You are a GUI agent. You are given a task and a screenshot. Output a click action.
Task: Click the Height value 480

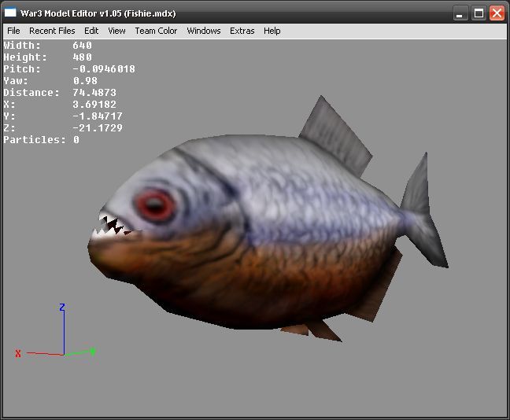coord(83,57)
